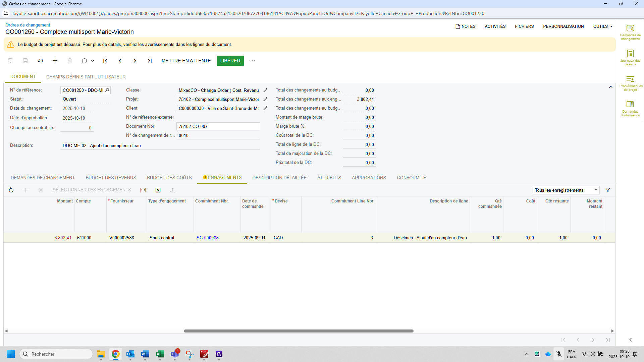This screenshot has width=644, height=362.
Task: Click the Document Nbr input field
Action: (218, 126)
